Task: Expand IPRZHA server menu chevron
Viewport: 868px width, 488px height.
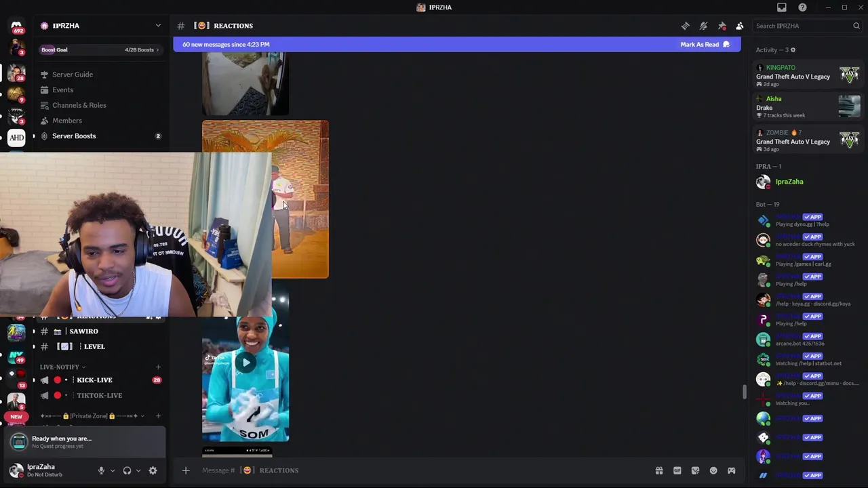Action: 158,26
